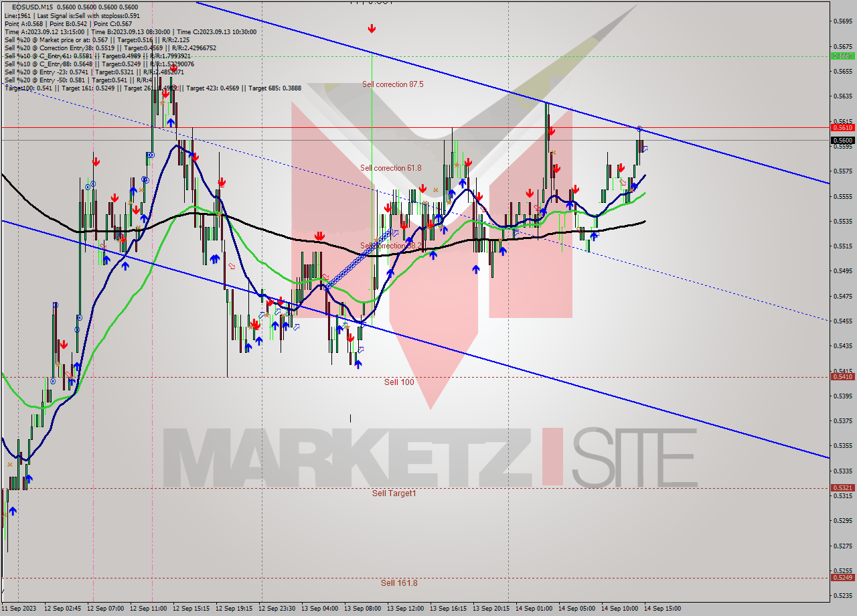This screenshot has width=857, height=616.
Task: Select the 'Sell correction 61.8' label
Action: [x=390, y=168]
